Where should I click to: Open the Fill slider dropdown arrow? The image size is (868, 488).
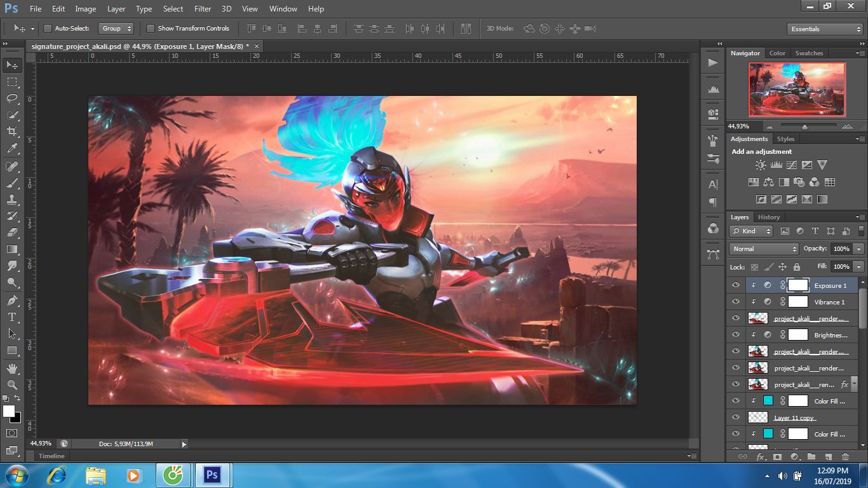[859, 267]
